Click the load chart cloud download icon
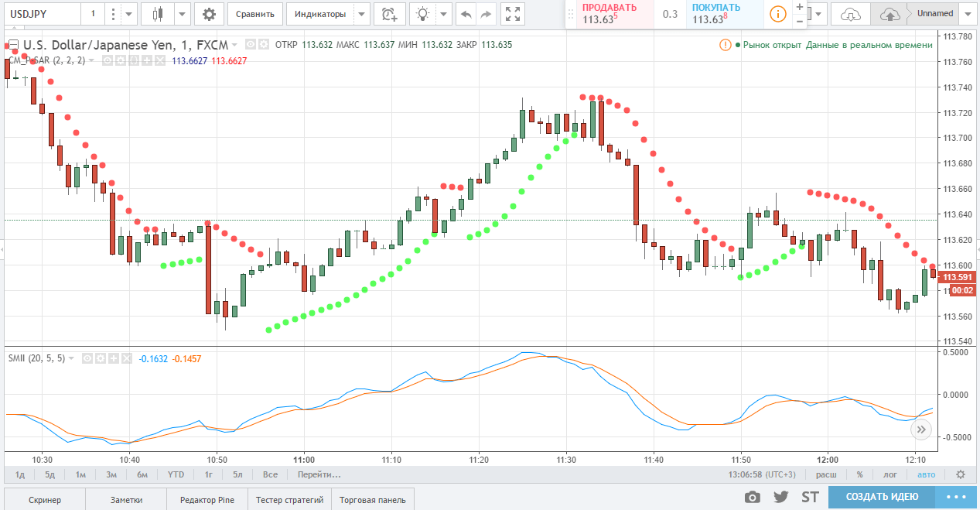The width and height of the screenshot is (980, 510). click(x=850, y=14)
